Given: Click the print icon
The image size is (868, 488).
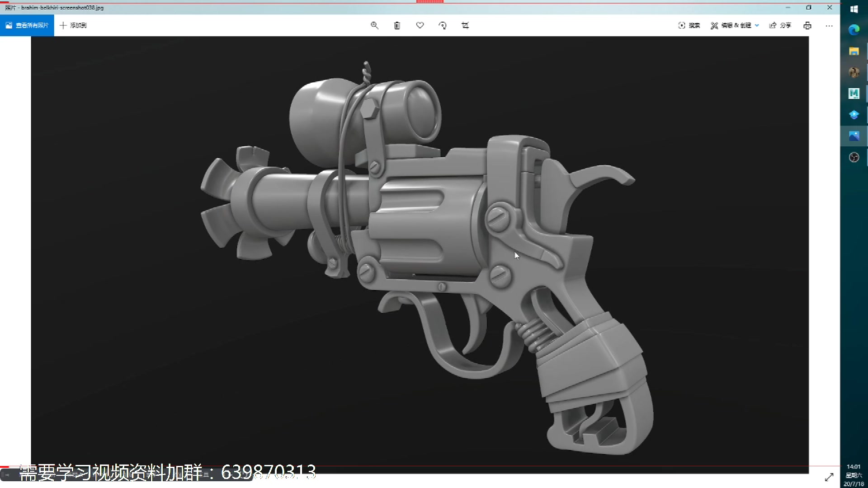Looking at the screenshot, I should coord(807,25).
